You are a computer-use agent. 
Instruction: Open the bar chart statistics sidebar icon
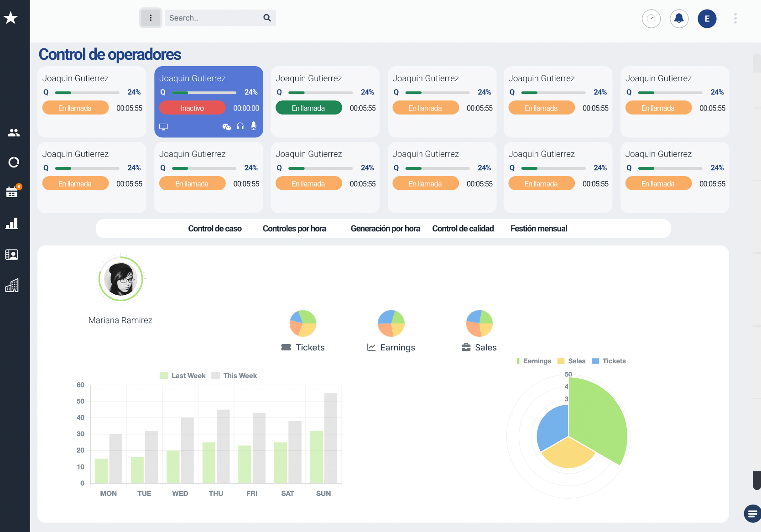(12, 223)
